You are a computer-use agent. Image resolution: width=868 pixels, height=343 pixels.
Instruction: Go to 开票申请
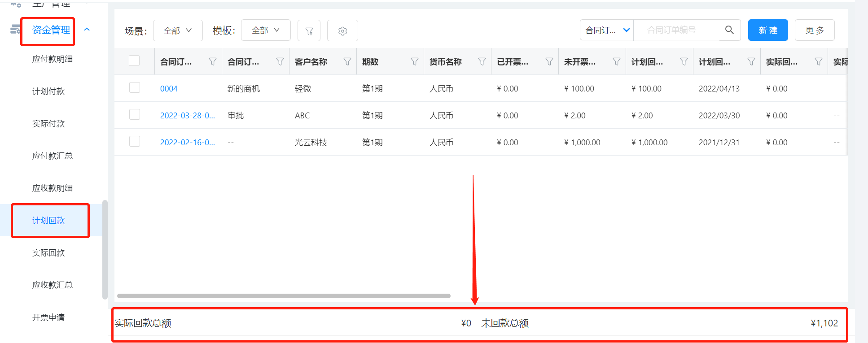48,317
